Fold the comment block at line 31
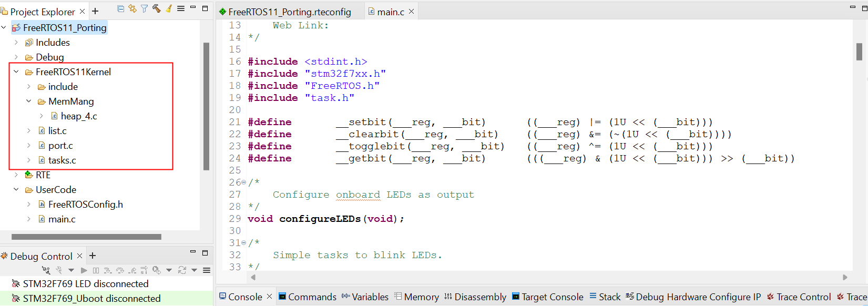 click(x=243, y=243)
